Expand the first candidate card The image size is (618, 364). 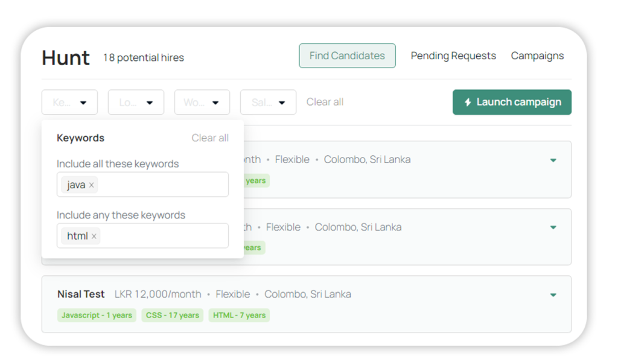[x=553, y=160]
